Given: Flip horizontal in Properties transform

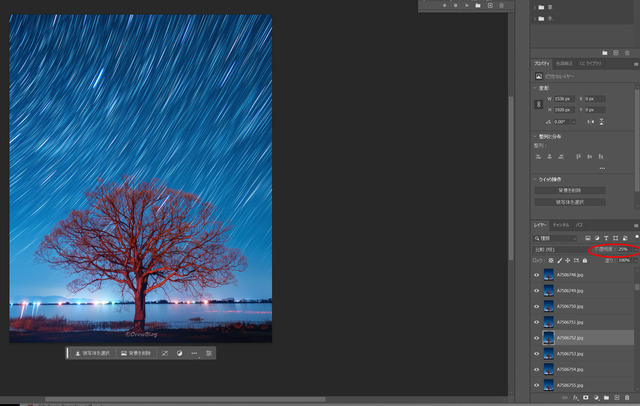Looking at the screenshot, I should point(590,122).
